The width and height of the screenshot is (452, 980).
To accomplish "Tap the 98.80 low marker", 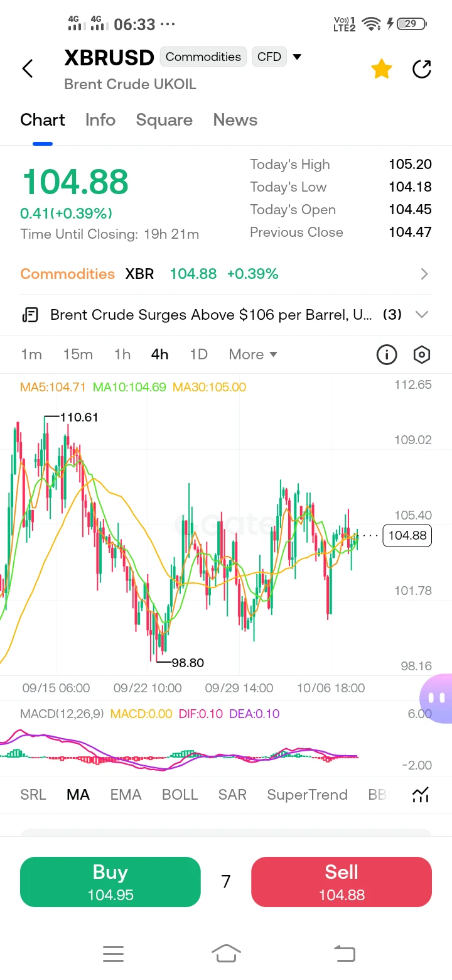I will 187,663.
